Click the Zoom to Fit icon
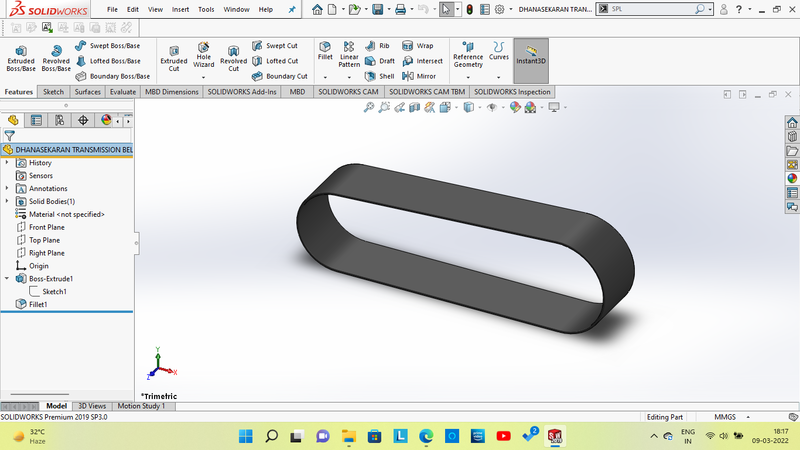Image resolution: width=800 pixels, height=450 pixels. pos(369,107)
